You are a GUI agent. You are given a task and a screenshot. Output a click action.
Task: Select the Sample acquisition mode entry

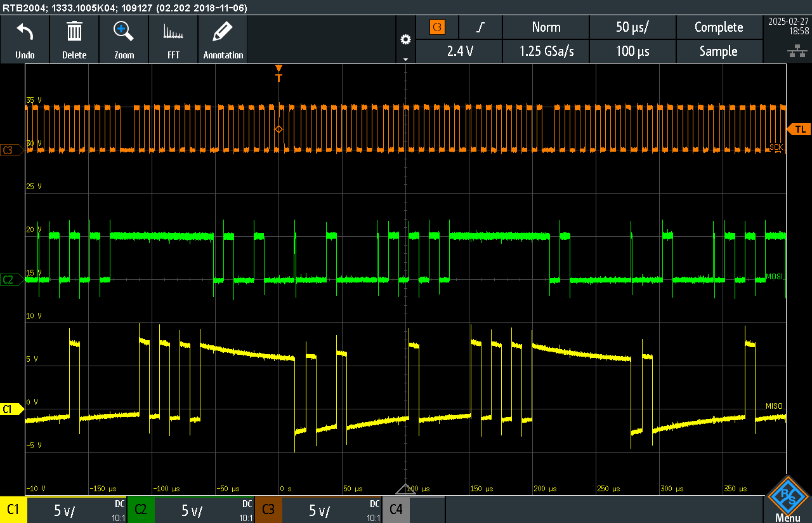tap(719, 51)
